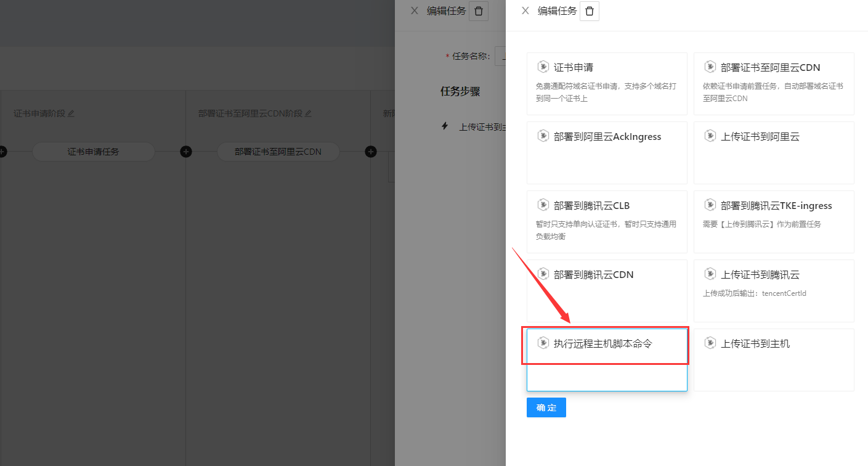868x466 pixels.
Task: Choose the 部署证书至阿里云CDN plugin card
Action: (x=774, y=83)
